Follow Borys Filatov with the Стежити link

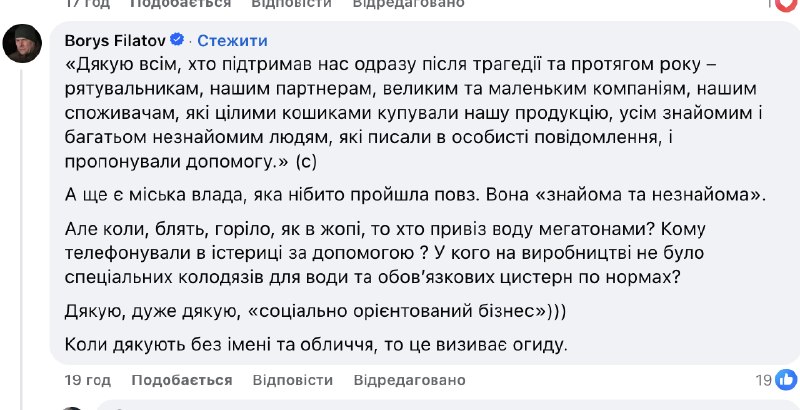(x=232, y=41)
